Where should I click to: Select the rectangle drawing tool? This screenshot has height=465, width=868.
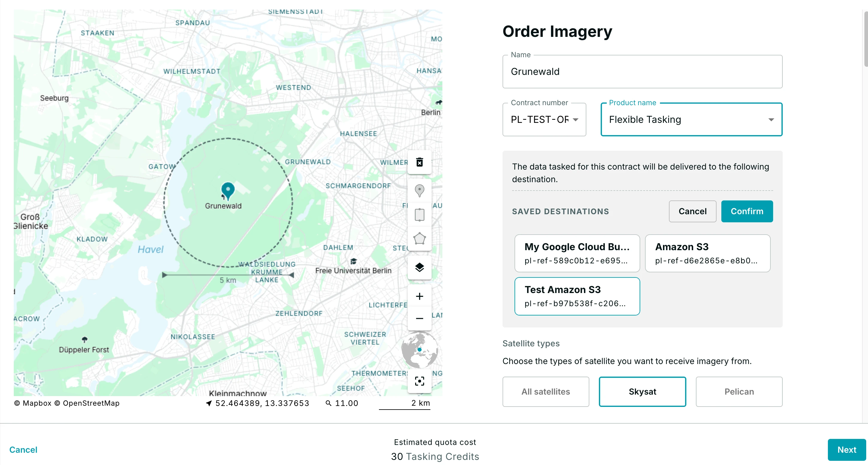420,215
